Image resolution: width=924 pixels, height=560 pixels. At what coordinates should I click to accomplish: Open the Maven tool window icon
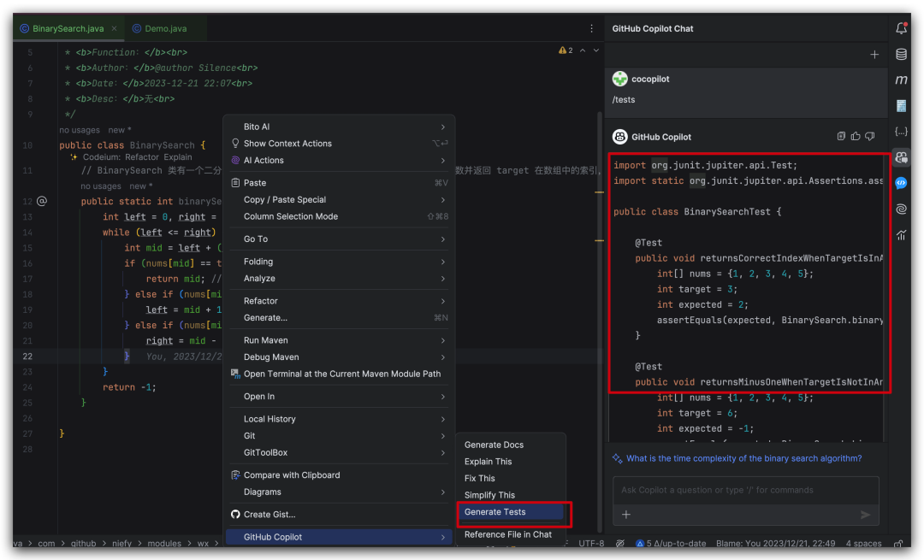click(x=901, y=80)
